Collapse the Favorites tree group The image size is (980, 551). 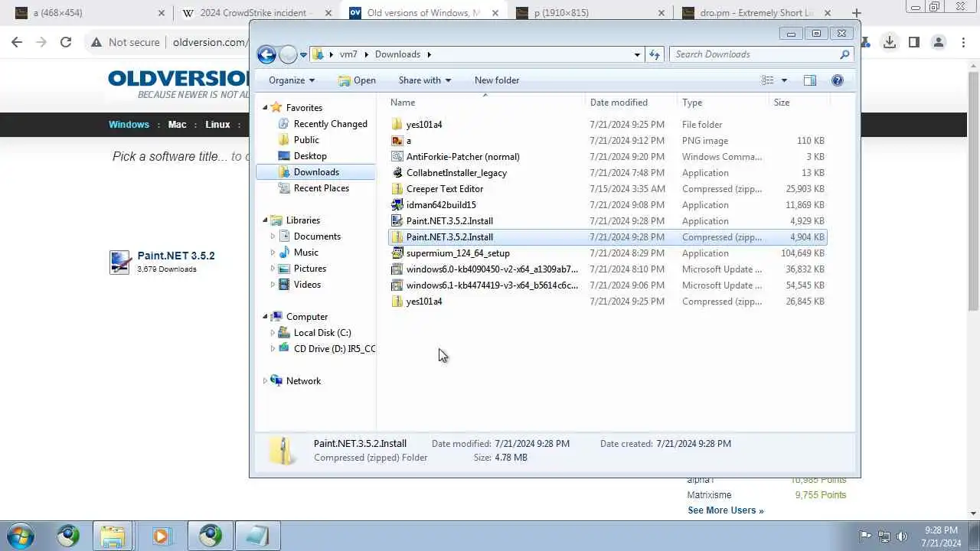(265, 108)
